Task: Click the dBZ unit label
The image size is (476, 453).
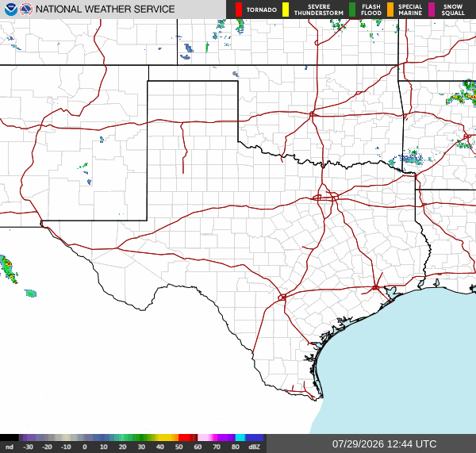Action: tap(254, 447)
